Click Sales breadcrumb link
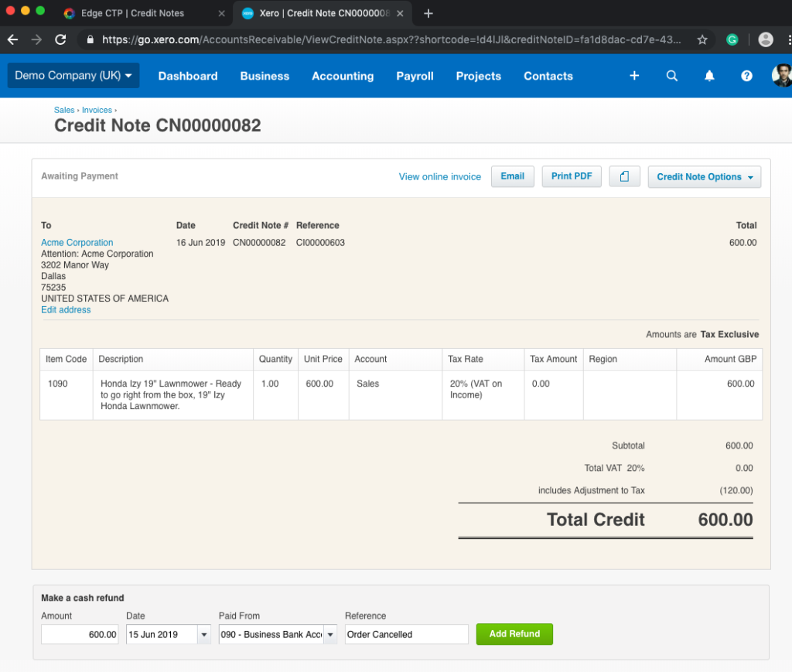Screen dimensions: 792x672 pos(64,110)
